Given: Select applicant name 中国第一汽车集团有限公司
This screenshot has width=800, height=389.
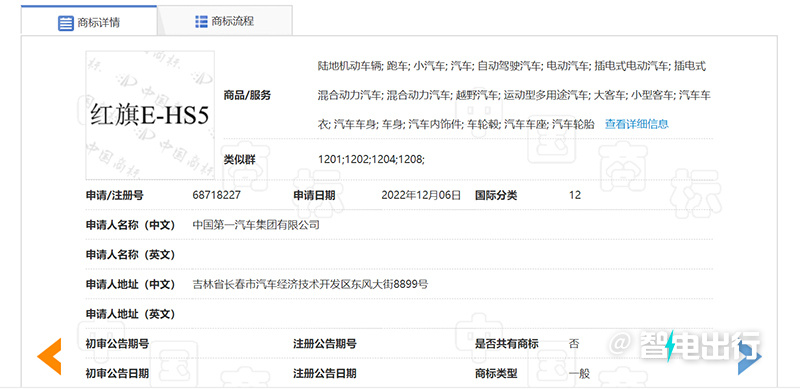Looking at the screenshot, I should coord(256,225).
